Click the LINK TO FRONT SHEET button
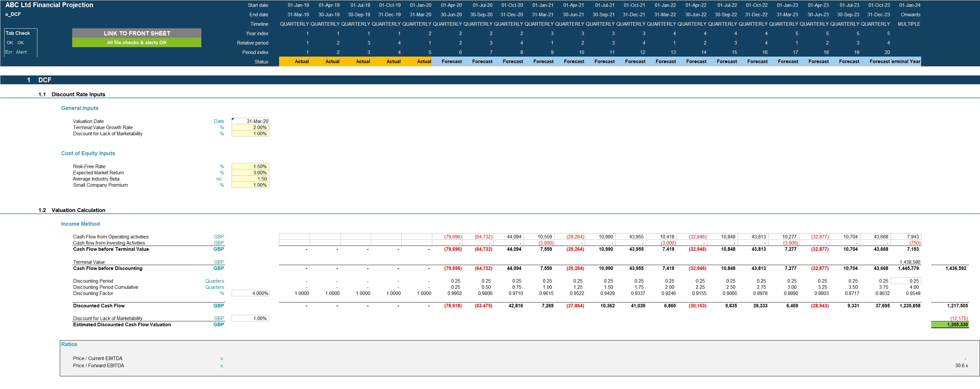The image size is (980, 389). (x=137, y=33)
